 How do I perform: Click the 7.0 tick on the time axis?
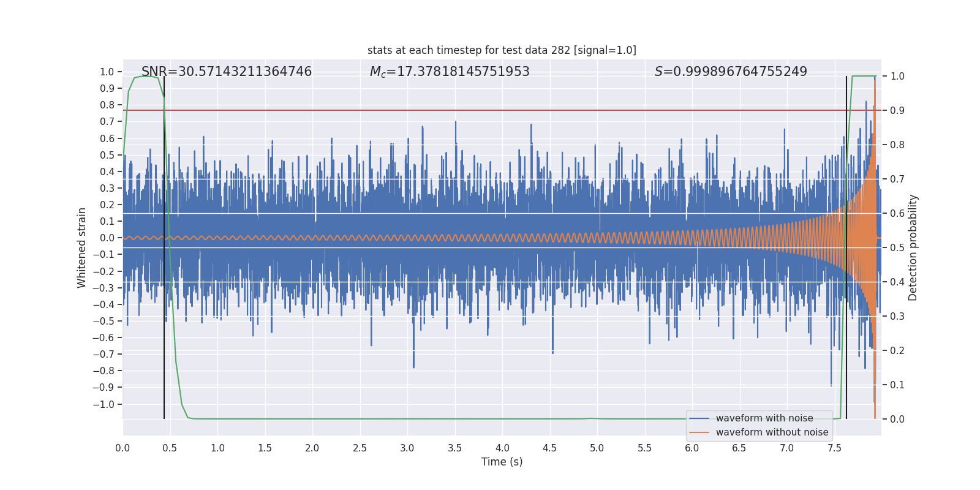(787, 448)
